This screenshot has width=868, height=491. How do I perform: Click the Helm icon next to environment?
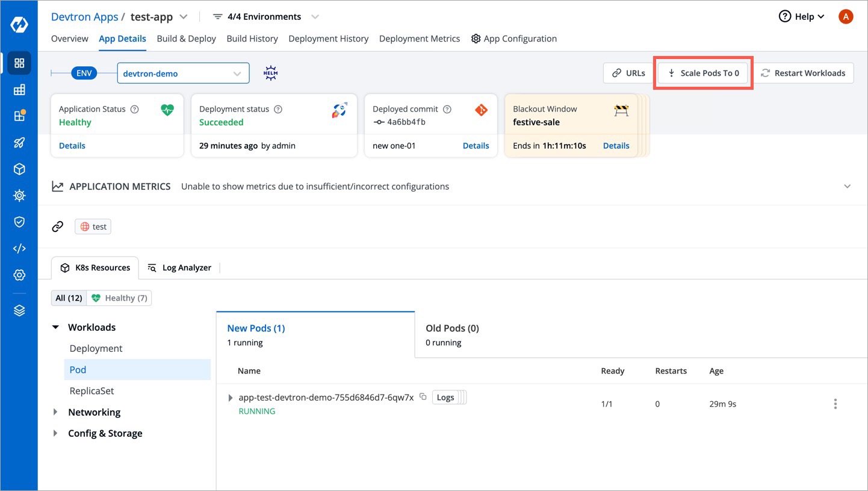[271, 73]
